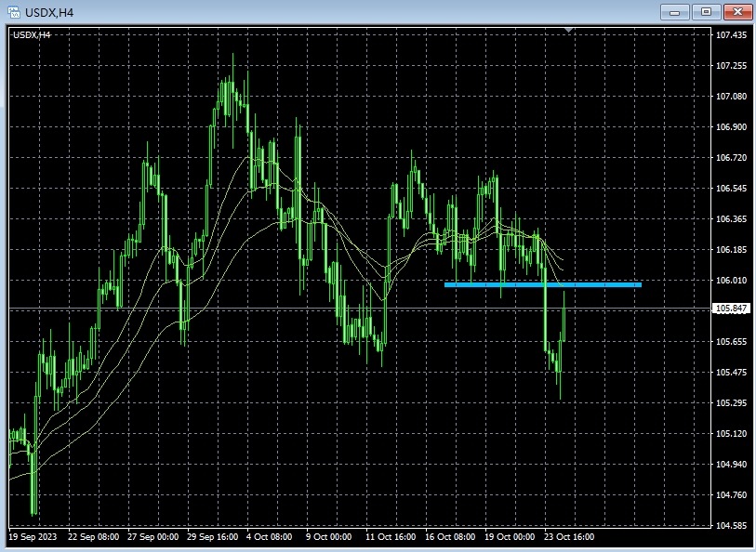Maximize the USDX,H4 chart window

pos(706,11)
